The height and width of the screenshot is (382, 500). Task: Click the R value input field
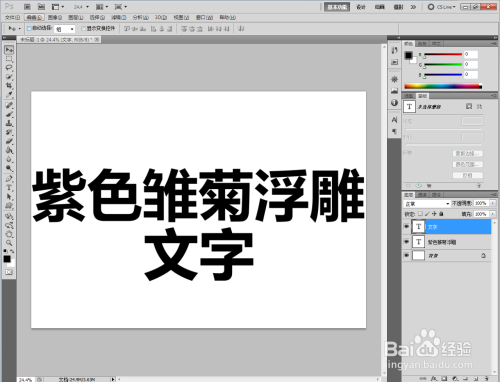471,54
